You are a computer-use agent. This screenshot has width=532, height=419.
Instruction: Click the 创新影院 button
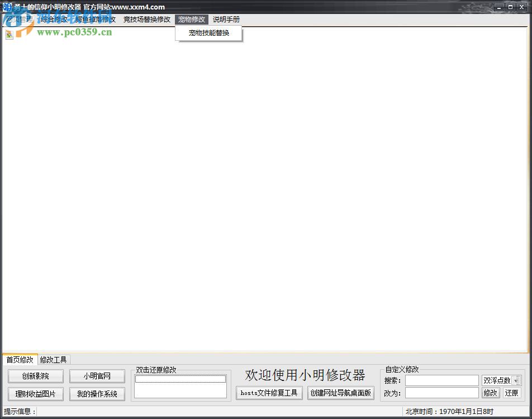[x=36, y=376]
